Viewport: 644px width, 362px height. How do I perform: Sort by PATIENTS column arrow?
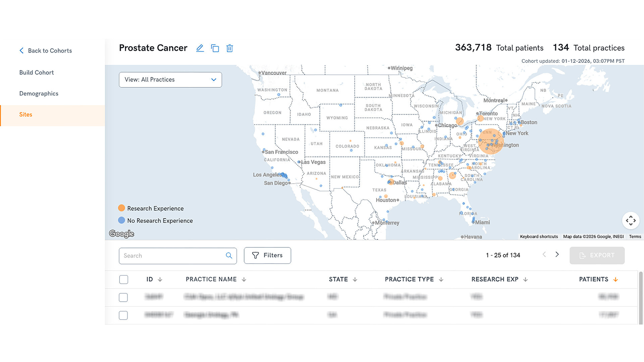(x=615, y=280)
